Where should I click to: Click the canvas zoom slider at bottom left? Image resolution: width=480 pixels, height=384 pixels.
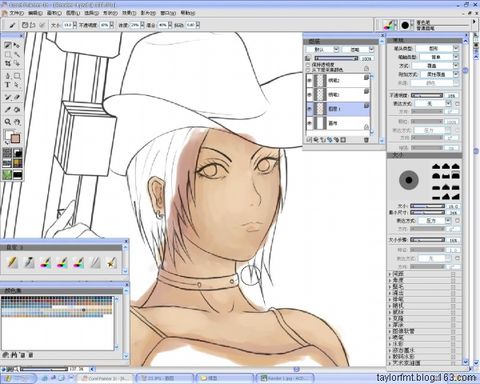[44, 369]
